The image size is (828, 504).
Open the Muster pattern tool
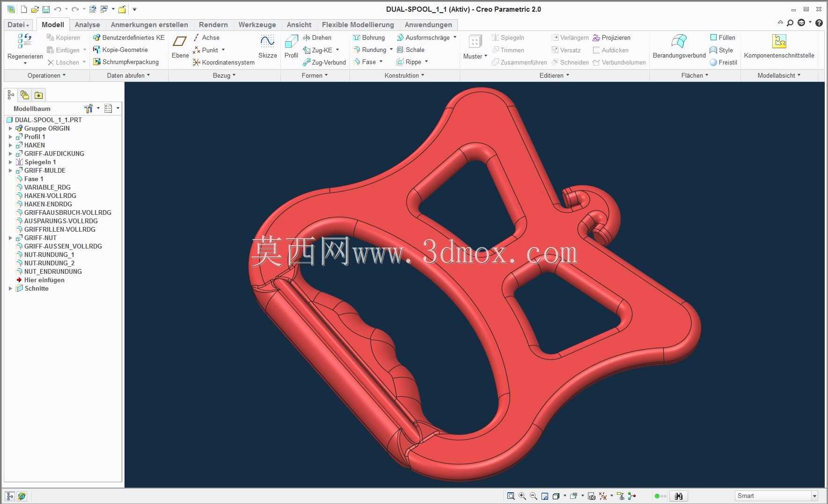tap(475, 47)
